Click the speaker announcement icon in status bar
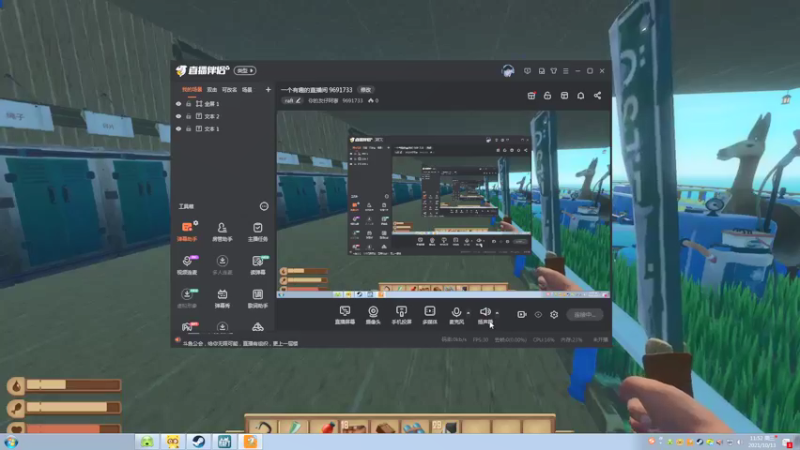Image resolution: width=800 pixels, height=450 pixels. click(178, 340)
